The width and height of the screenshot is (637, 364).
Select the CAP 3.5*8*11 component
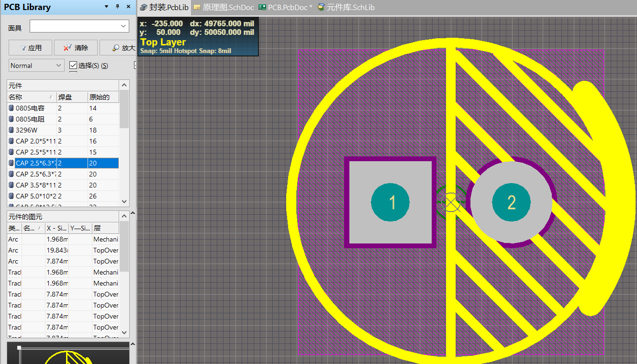pyautogui.click(x=36, y=185)
